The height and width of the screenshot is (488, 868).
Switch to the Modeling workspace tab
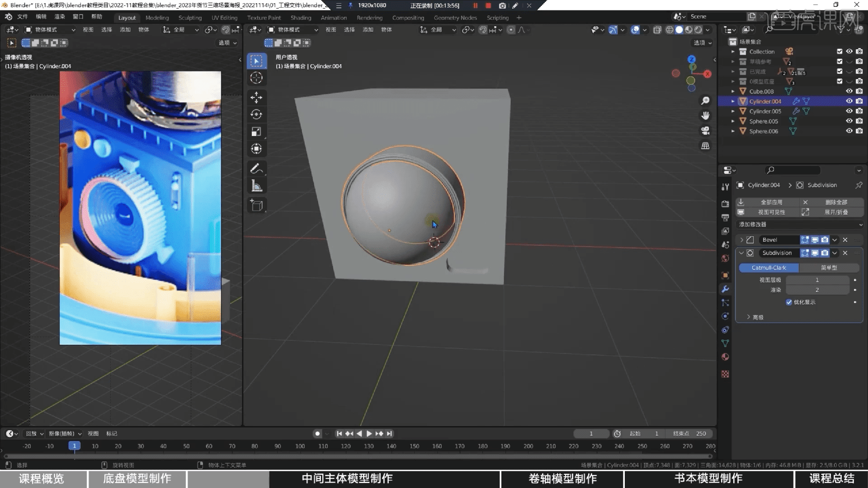pyautogui.click(x=157, y=18)
